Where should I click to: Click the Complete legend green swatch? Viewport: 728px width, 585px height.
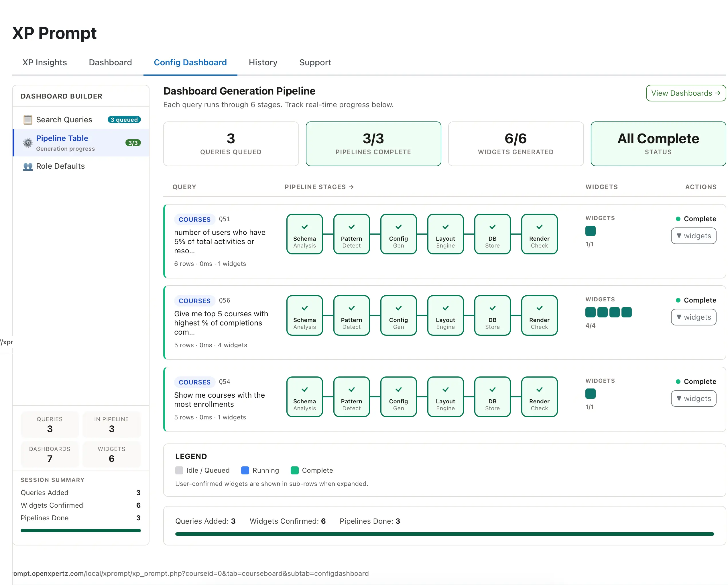(x=294, y=470)
